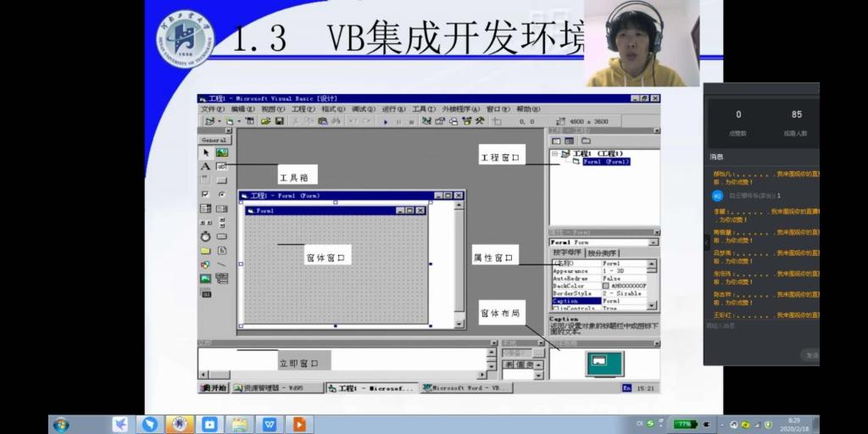868x434 pixels.
Task: Select the Timer control tool
Action: (x=205, y=236)
